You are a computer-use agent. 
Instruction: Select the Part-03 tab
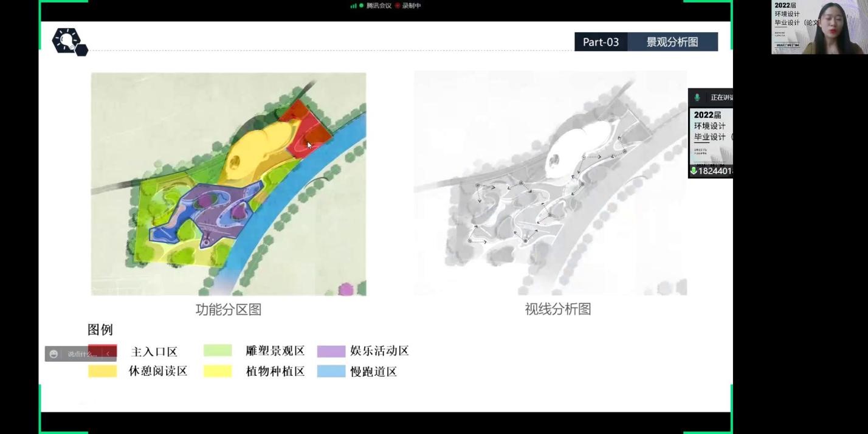(601, 42)
